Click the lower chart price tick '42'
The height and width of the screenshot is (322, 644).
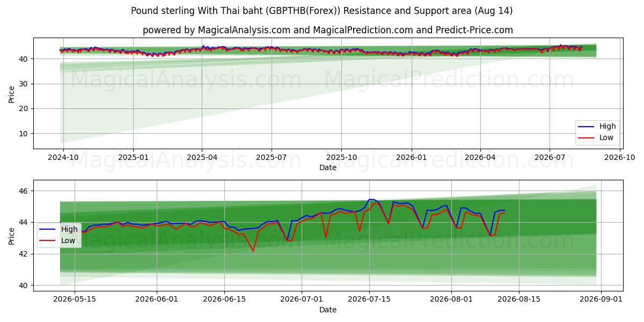24,254
